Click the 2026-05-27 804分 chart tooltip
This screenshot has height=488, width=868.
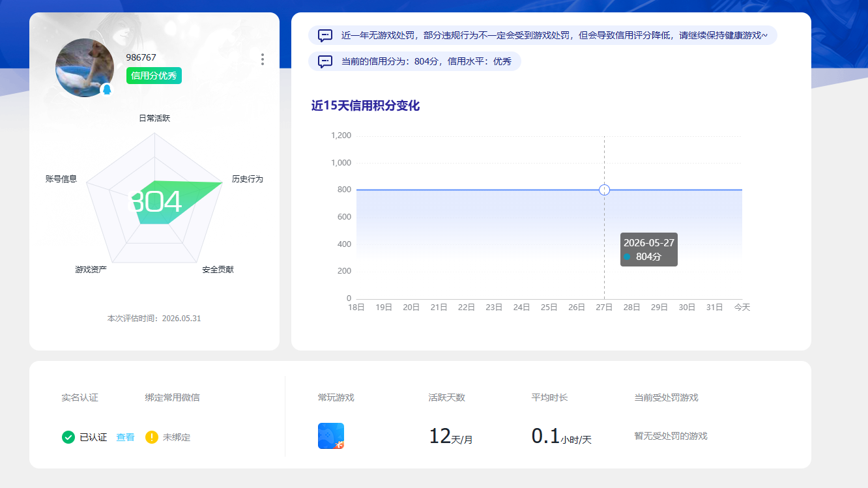pos(649,250)
